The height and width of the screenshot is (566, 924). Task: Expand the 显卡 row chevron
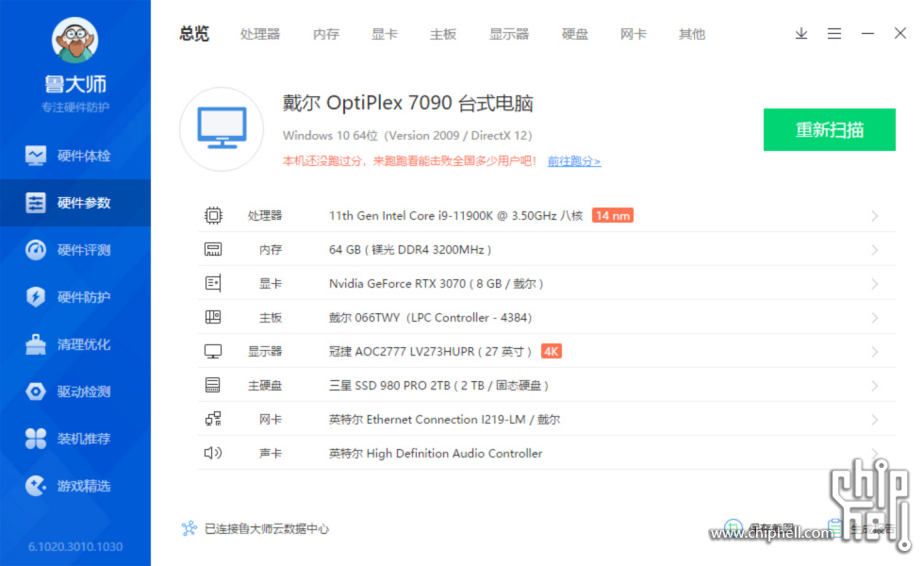(875, 284)
